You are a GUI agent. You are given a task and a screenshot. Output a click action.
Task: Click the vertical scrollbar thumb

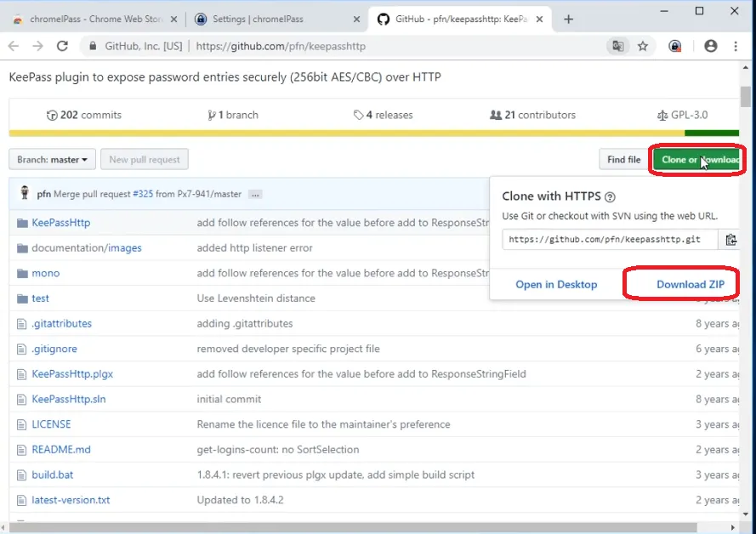pos(746,96)
